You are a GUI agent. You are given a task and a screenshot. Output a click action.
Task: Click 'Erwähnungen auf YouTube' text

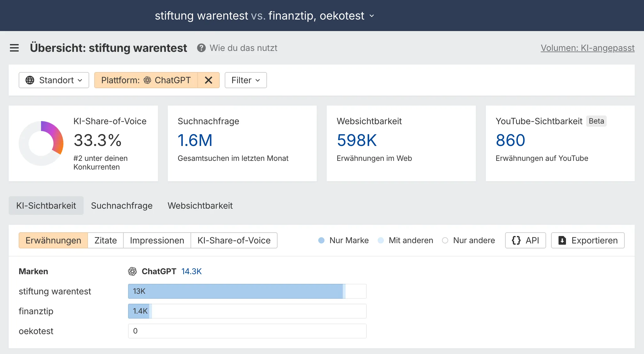[542, 158]
